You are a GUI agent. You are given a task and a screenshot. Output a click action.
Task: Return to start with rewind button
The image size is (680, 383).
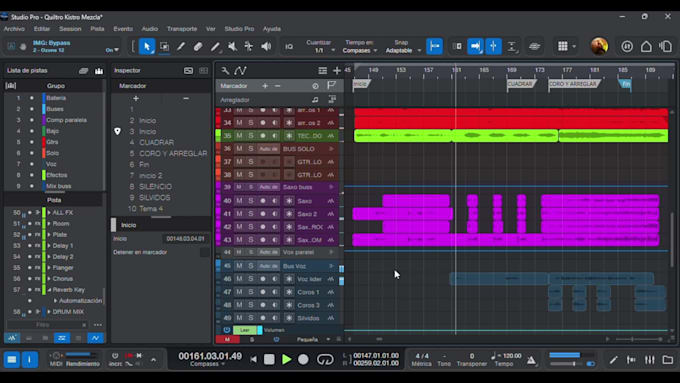(x=254, y=359)
